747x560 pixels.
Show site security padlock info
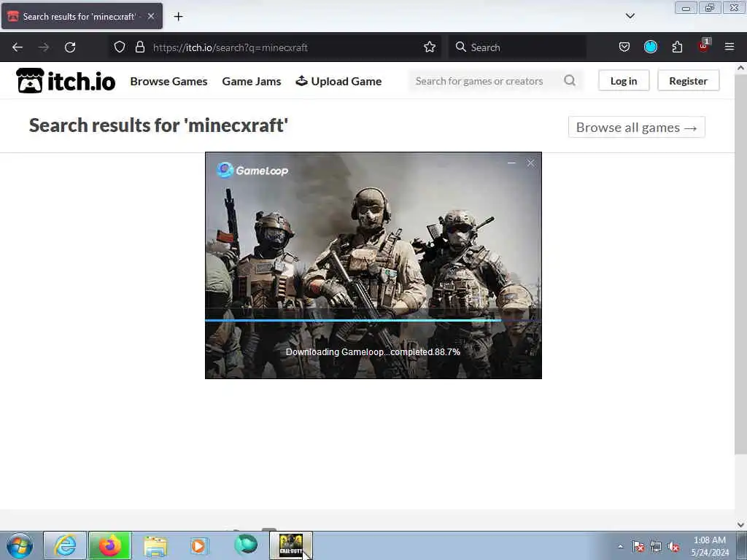tap(139, 47)
